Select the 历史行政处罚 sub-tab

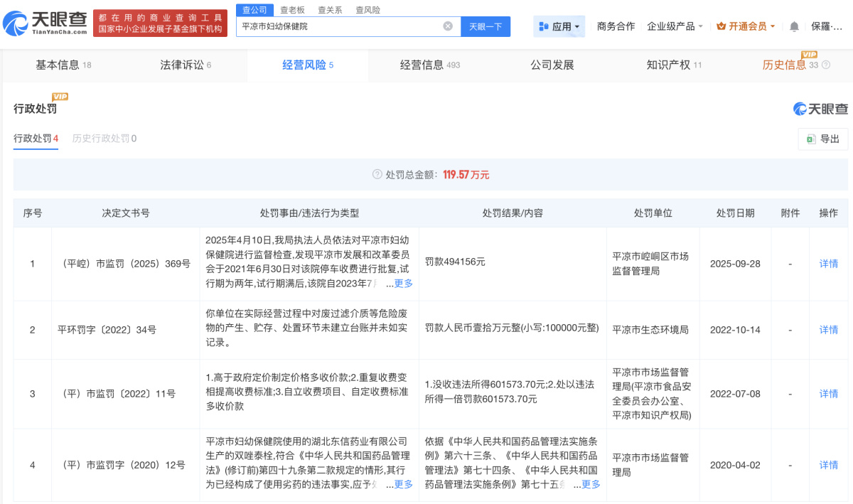tap(104, 139)
